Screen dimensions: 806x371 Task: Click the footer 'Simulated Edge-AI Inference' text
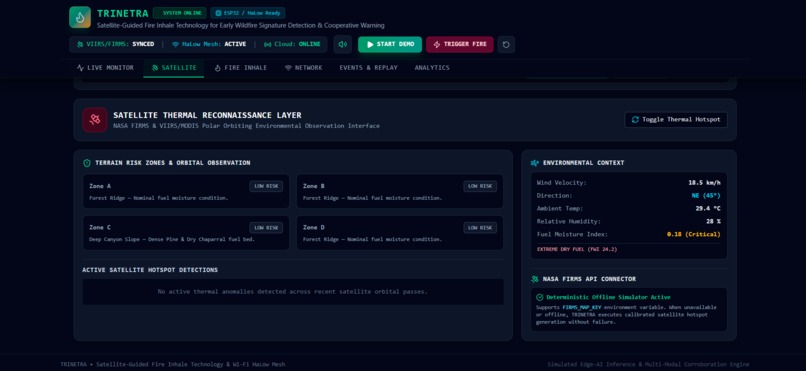point(648,364)
